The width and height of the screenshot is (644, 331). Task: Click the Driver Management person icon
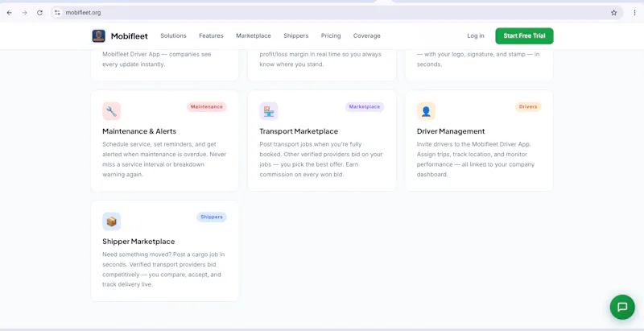pyautogui.click(x=426, y=111)
